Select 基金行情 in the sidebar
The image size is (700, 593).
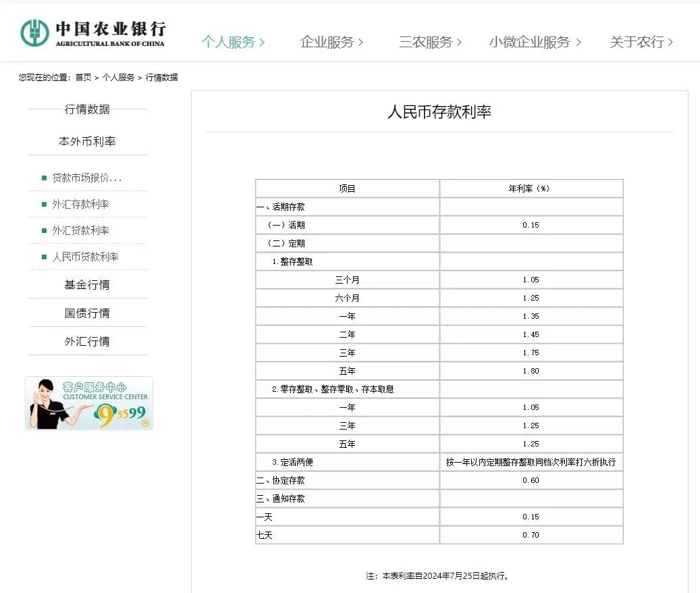point(88,284)
